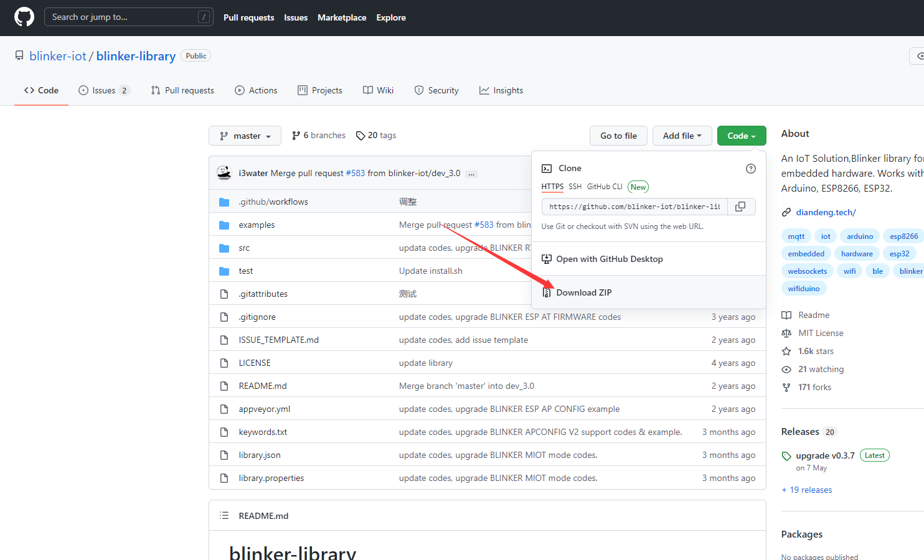Viewport: 924px width, 560px height.
Task: View the 20 tags link
Action: [x=376, y=136]
